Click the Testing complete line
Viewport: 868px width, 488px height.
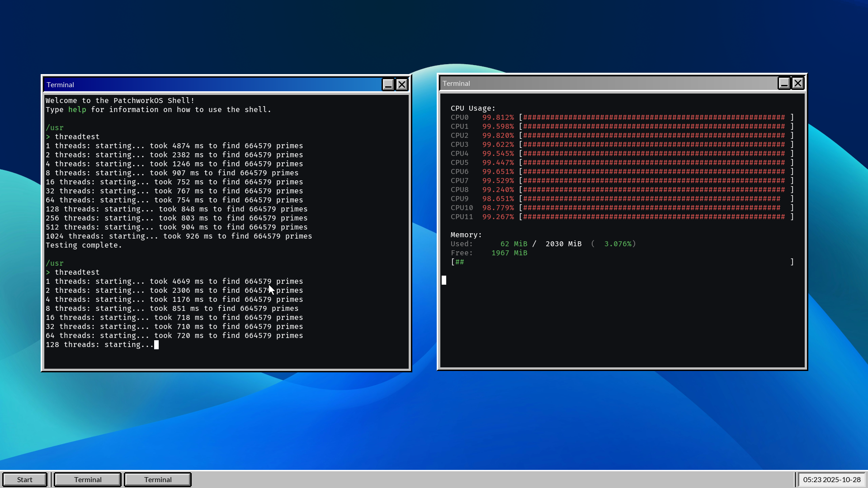coord(84,245)
